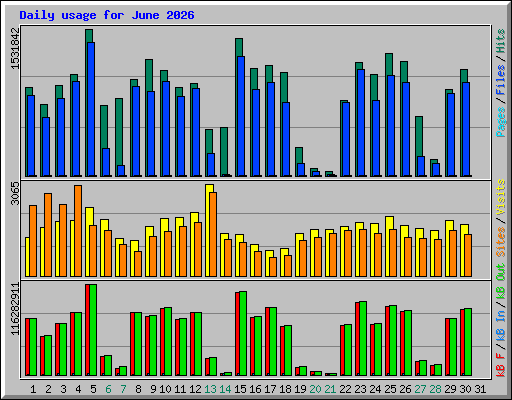Image resolution: width=512 pixels, height=400 pixels.
Task: Select day label 8 on the x-axis
Action: (x=138, y=389)
